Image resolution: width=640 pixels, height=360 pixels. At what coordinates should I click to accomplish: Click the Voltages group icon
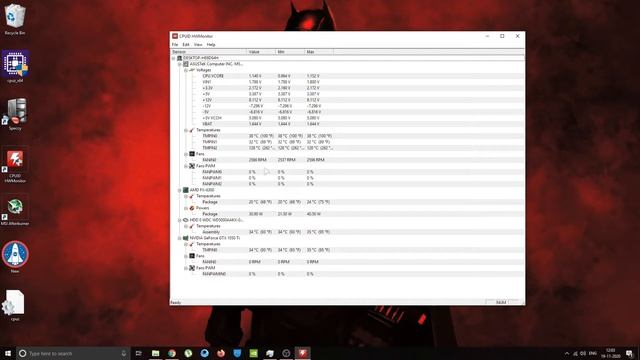coord(192,70)
